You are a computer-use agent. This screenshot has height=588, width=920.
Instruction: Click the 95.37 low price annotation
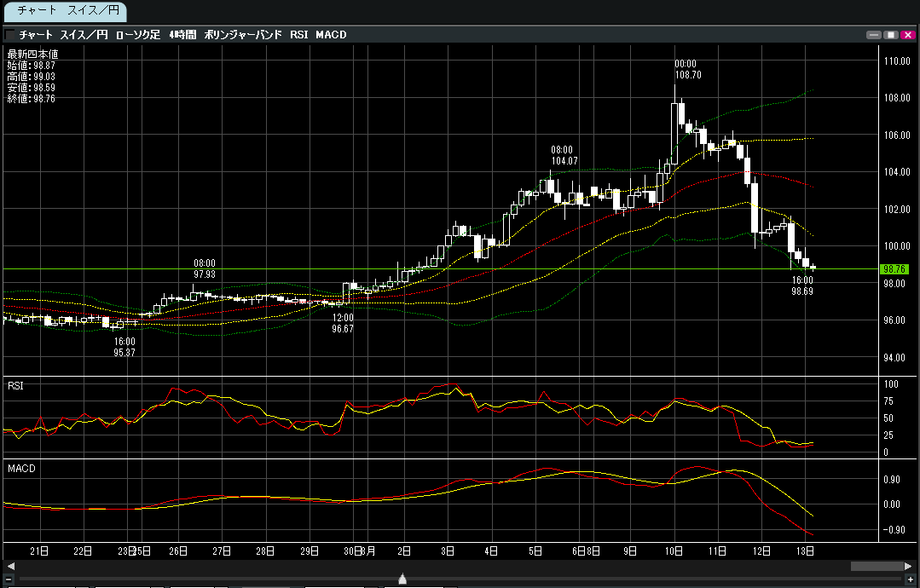pos(124,352)
